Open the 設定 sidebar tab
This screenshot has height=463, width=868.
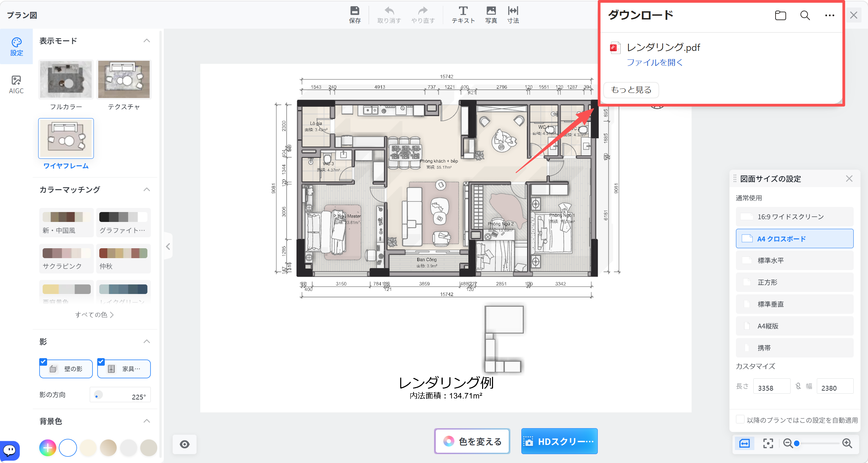tap(16, 47)
